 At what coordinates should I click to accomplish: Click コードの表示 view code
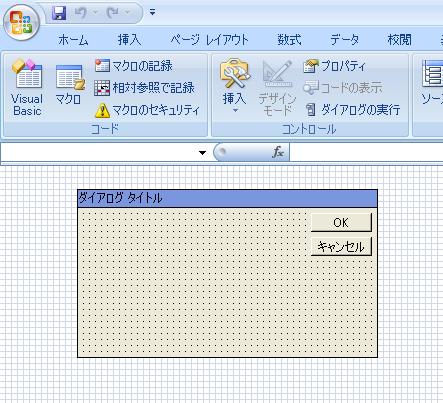pos(342,88)
